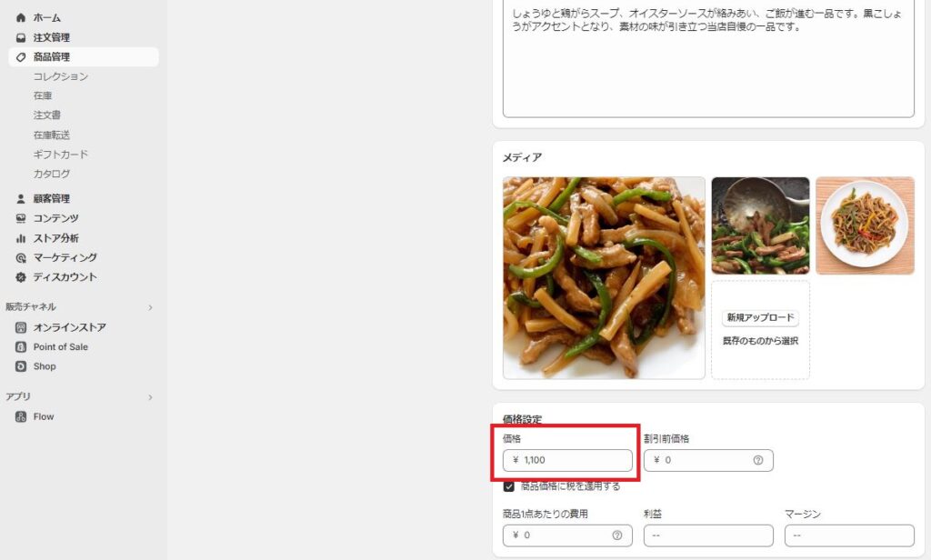Image resolution: width=931 pixels, height=560 pixels.
Task: Click help icon in 商品1点あたりの費用 field
Action: pos(617,535)
